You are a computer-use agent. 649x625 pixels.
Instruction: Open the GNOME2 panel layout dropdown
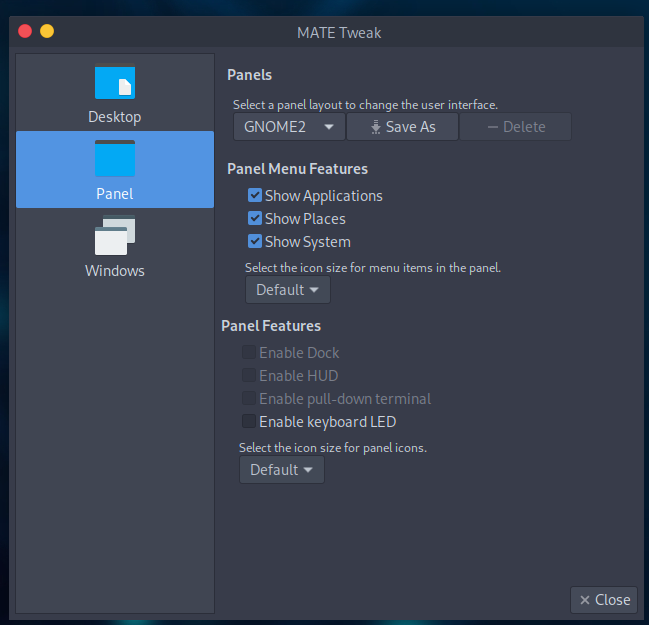coord(289,127)
